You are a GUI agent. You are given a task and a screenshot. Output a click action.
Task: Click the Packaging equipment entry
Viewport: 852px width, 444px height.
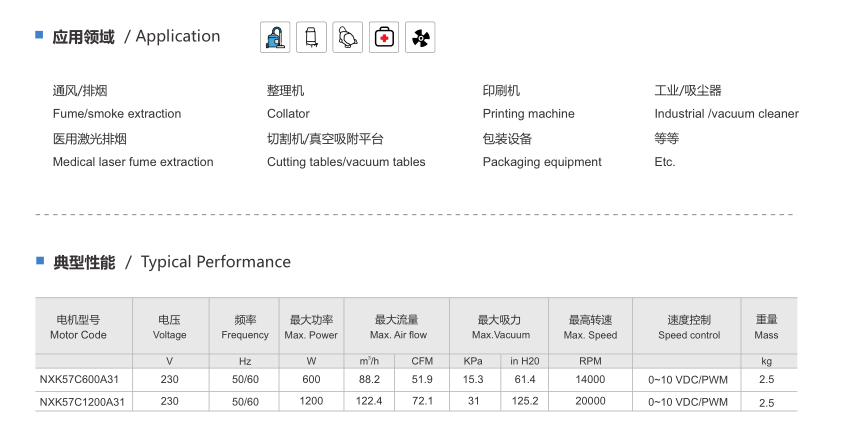pyautogui.click(x=542, y=162)
